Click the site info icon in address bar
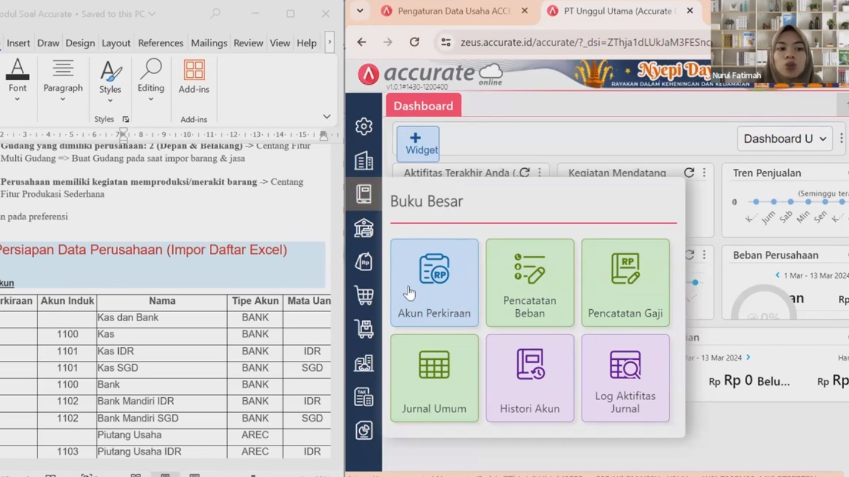 pos(446,42)
